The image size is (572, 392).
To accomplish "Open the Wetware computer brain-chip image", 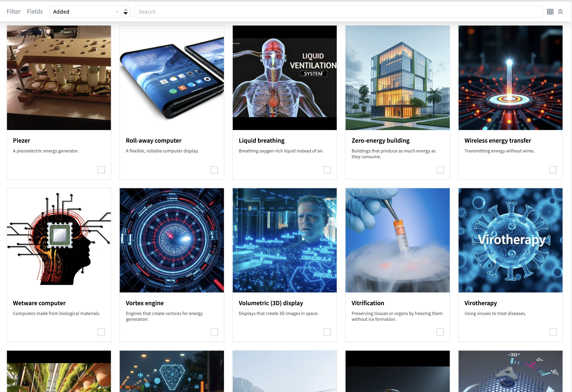I will point(59,240).
